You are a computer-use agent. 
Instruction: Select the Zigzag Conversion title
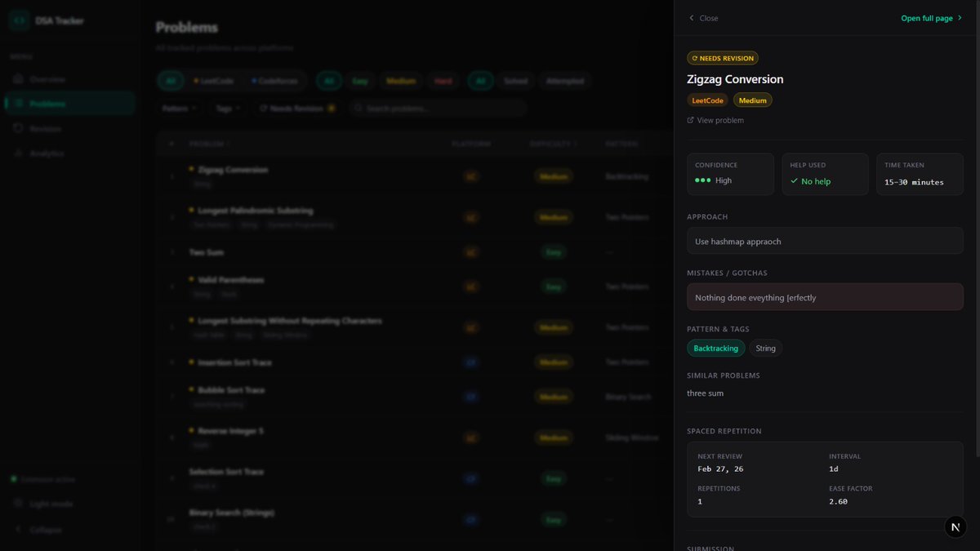click(735, 79)
